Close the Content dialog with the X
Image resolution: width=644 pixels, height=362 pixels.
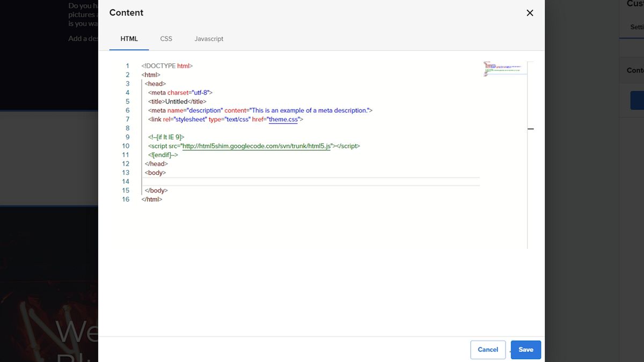click(x=530, y=13)
